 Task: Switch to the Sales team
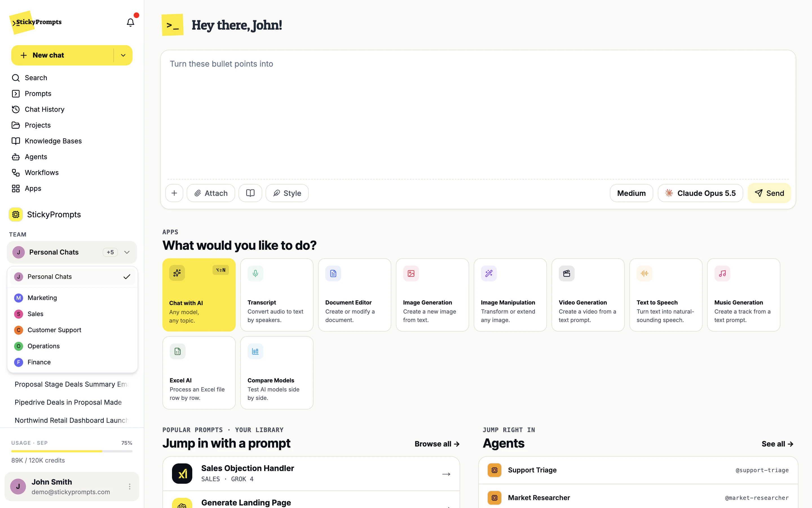click(72, 314)
